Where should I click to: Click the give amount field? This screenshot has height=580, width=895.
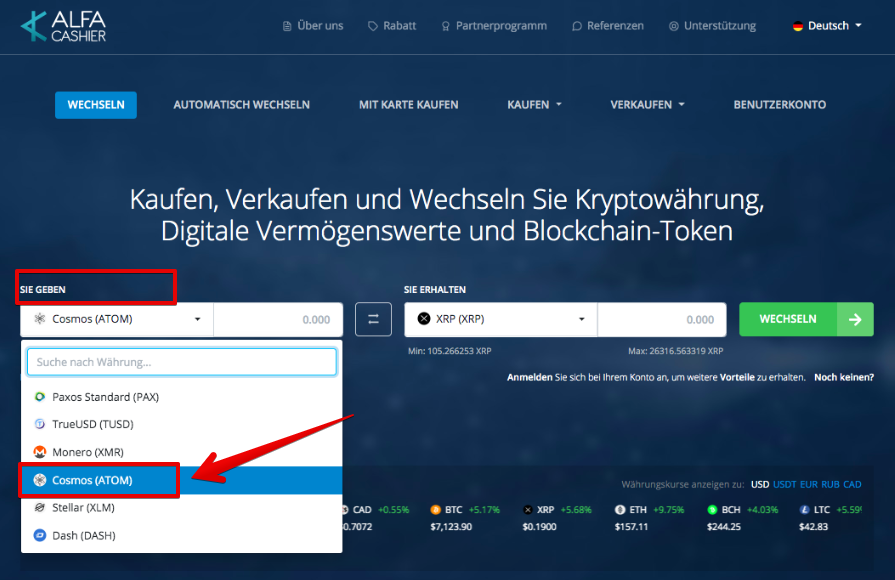coord(278,319)
